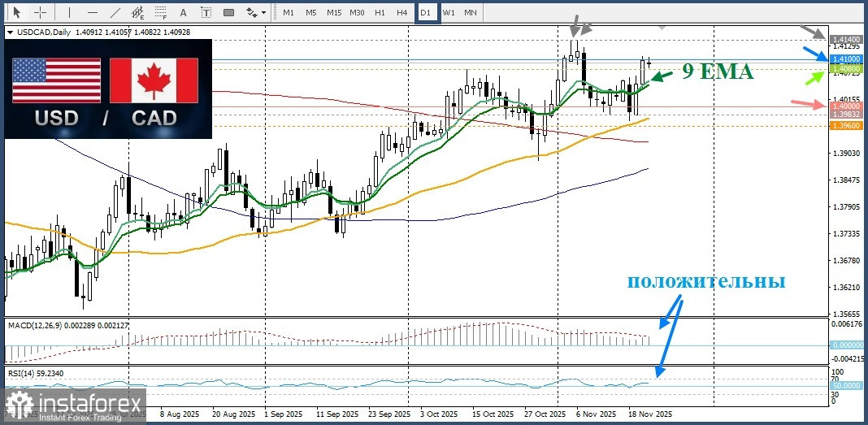
Task: Click the 20 Aug 2025 date label
Action: pos(232,414)
